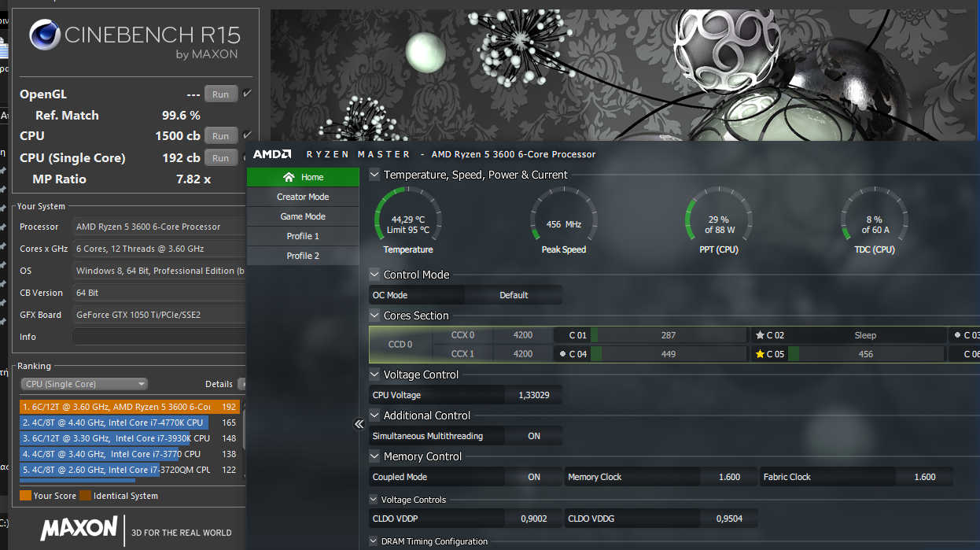This screenshot has width=980, height=550.
Task: Click the CCX 1 speed value 4200
Action: pyautogui.click(x=523, y=354)
